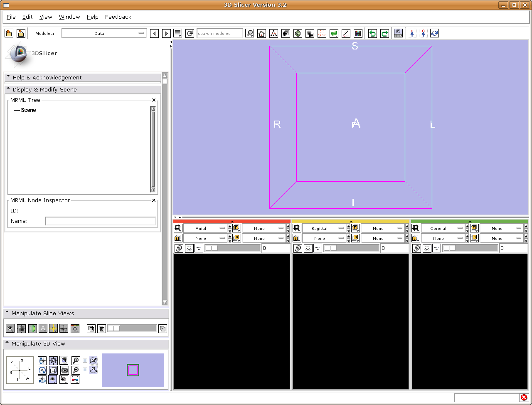Open the View menu
Image resolution: width=532 pixels, height=405 pixels.
point(46,17)
